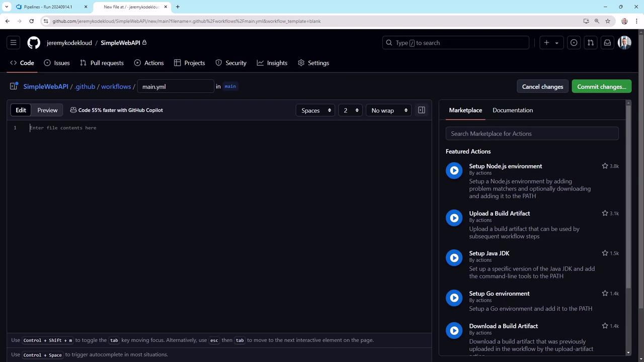Click the search field in header
Screen dimensions: 644x362
click(x=456, y=43)
